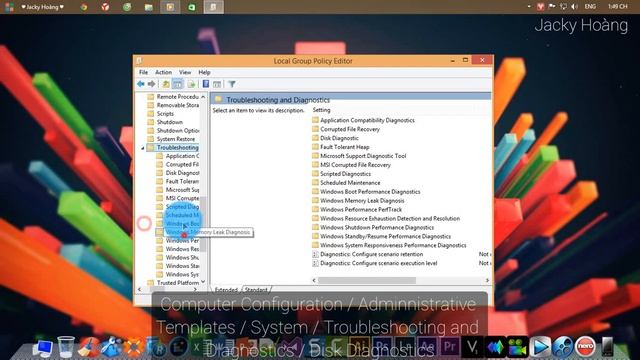Open Windows Shutdown Performance Diagnostics entry
The image size is (640, 360).
pos(373,227)
